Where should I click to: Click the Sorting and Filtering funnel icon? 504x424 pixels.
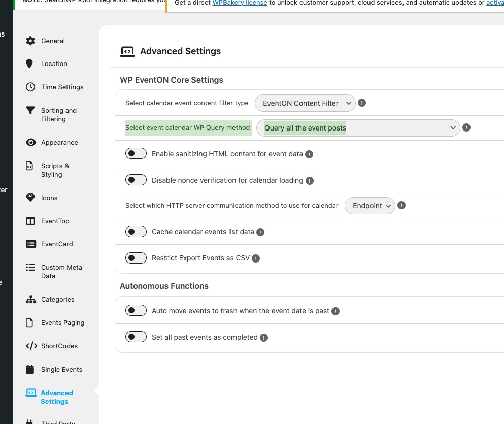[x=30, y=111]
